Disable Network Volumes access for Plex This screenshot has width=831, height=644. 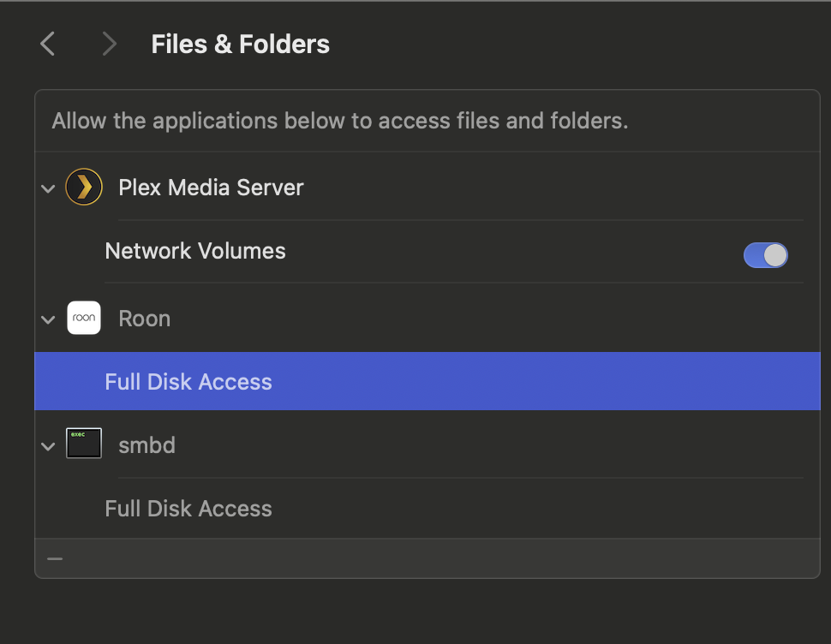pyautogui.click(x=765, y=255)
